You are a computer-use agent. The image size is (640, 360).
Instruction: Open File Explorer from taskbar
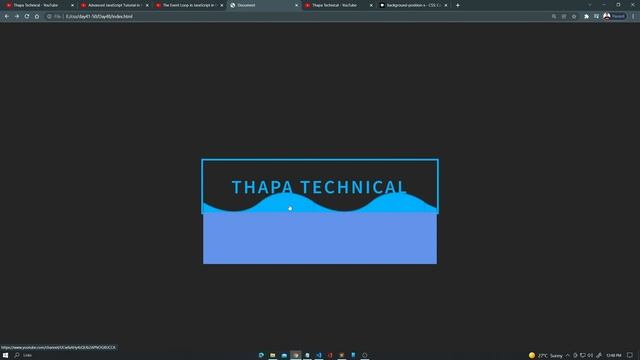273,355
